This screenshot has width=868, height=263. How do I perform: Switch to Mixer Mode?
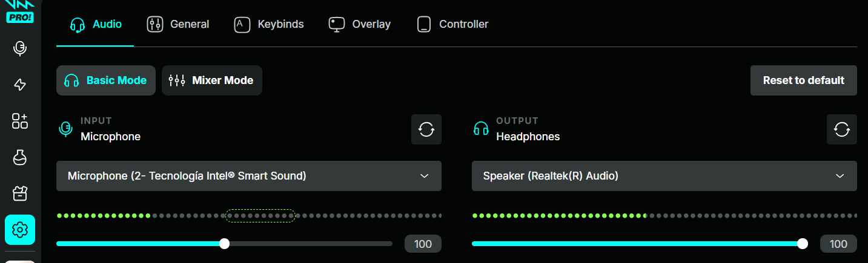(211, 80)
